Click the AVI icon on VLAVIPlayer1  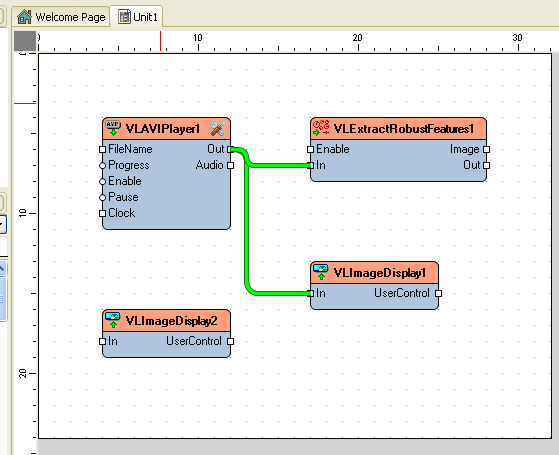113,128
